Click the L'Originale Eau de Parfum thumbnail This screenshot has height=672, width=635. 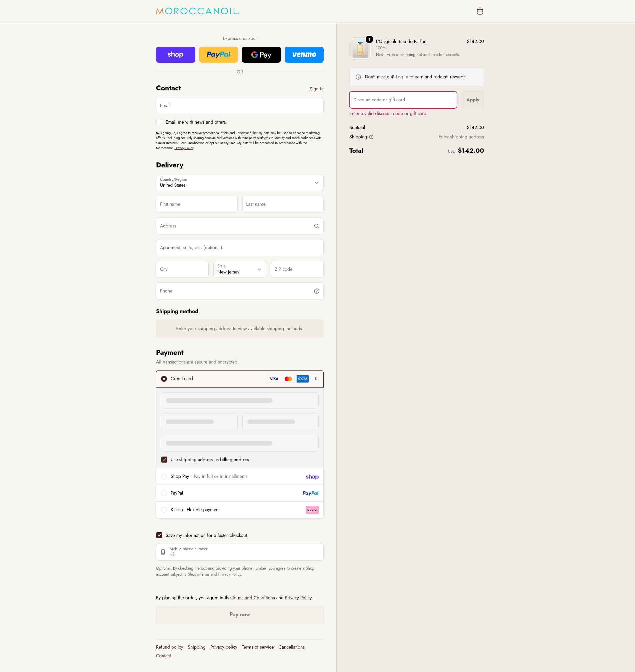[x=360, y=48]
